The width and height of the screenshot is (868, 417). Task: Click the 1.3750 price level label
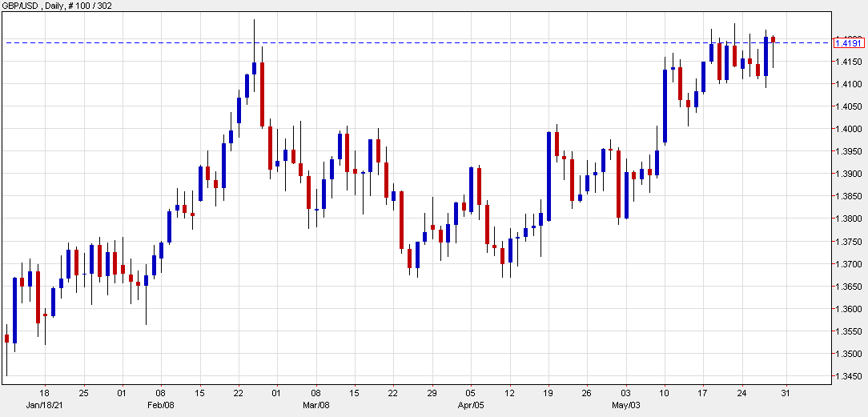click(x=848, y=242)
